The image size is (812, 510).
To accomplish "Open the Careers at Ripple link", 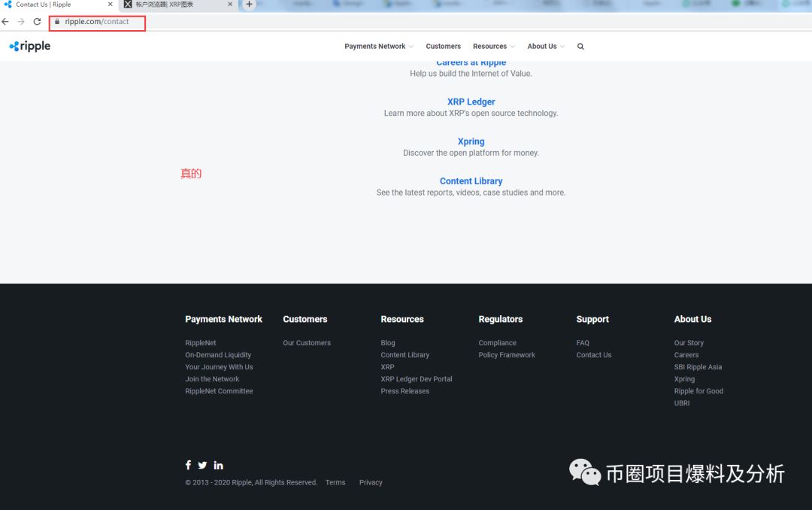I will click(471, 63).
